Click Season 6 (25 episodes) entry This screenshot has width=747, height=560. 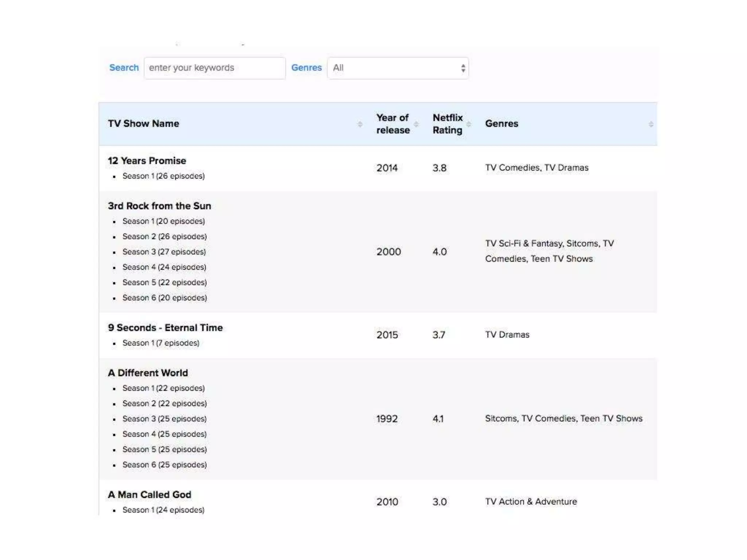pyautogui.click(x=165, y=465)
